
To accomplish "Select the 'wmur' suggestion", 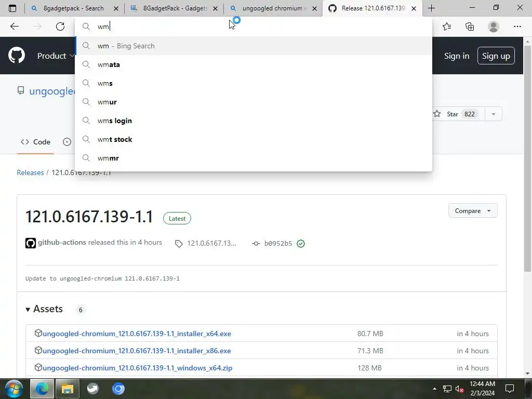I will [x=254, y=102].
